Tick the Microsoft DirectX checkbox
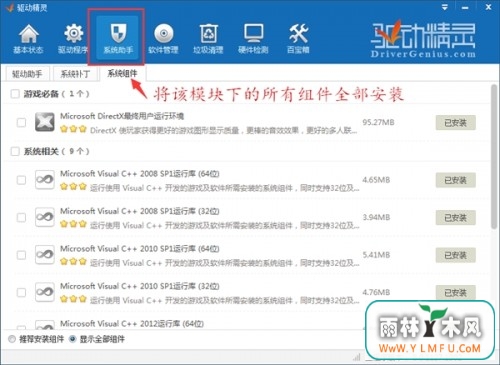500x365 pixels. 21,122
